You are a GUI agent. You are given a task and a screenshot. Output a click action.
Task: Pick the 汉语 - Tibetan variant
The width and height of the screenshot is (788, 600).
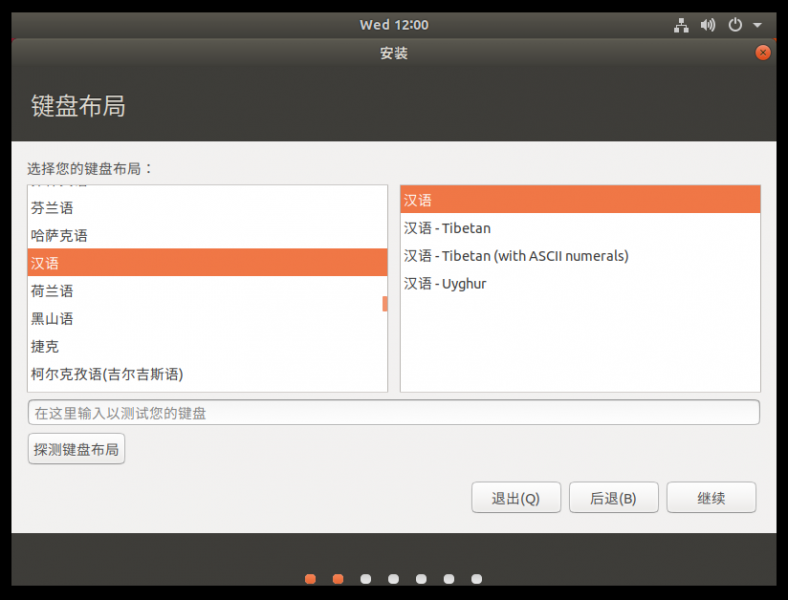pos(447,228)
